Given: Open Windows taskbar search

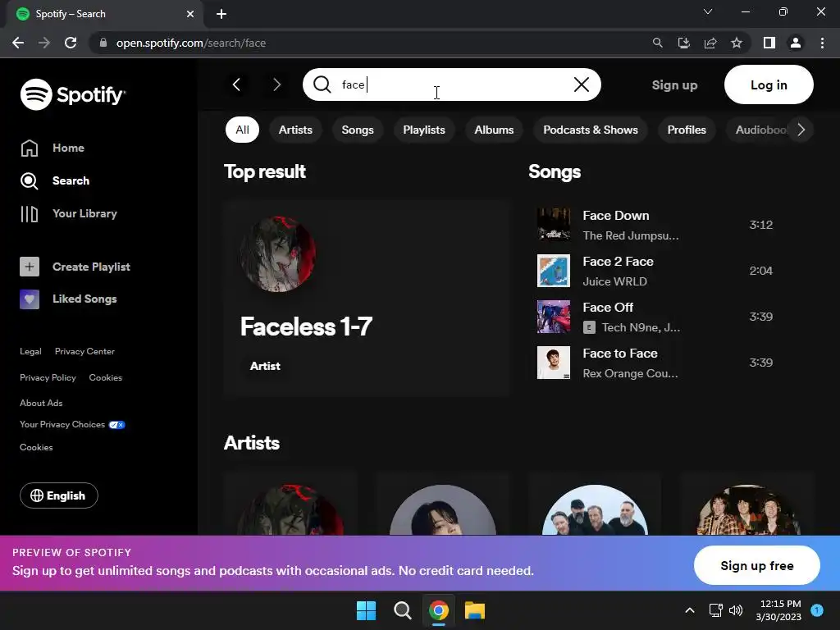Looking at the screenshot, I should coord(402,610).
